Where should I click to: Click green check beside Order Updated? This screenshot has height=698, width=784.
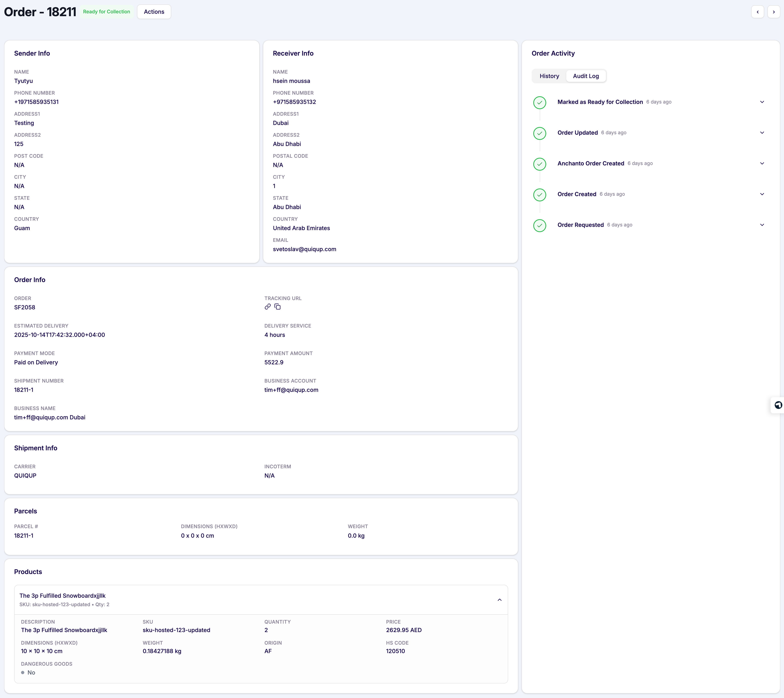point(540,133)
